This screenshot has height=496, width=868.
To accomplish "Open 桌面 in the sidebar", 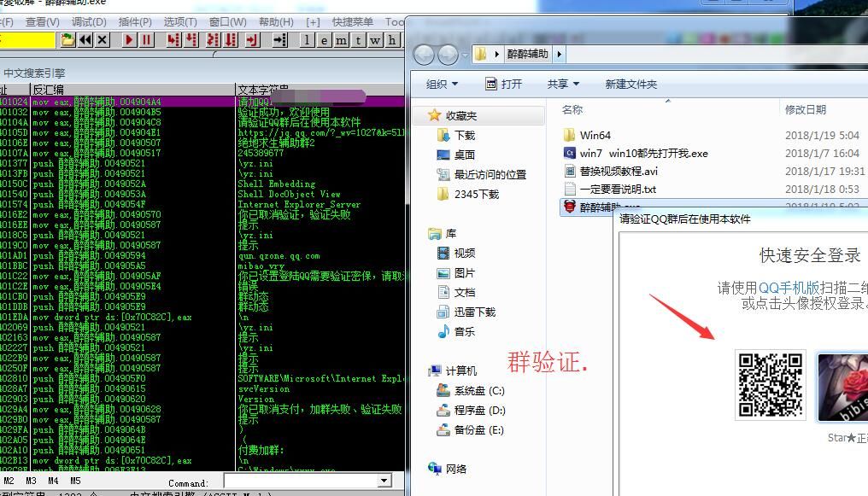I will click(465, 155).
